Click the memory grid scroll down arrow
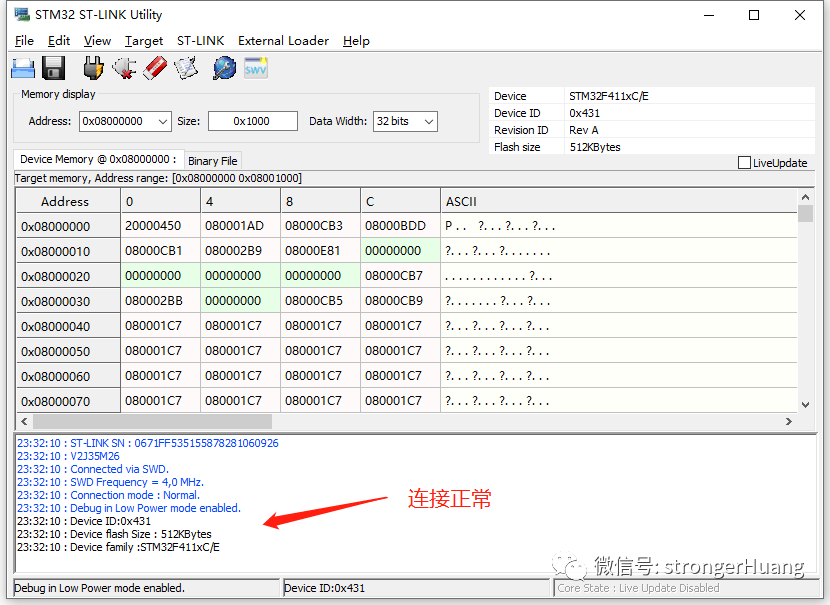This screenshot has width=830, height=605. 805,405
